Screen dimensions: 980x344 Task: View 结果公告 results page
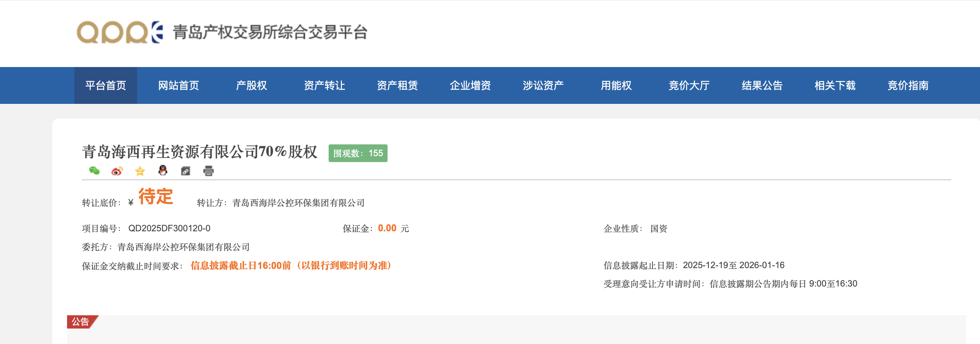pyautogui.click(x=762, y=85)
